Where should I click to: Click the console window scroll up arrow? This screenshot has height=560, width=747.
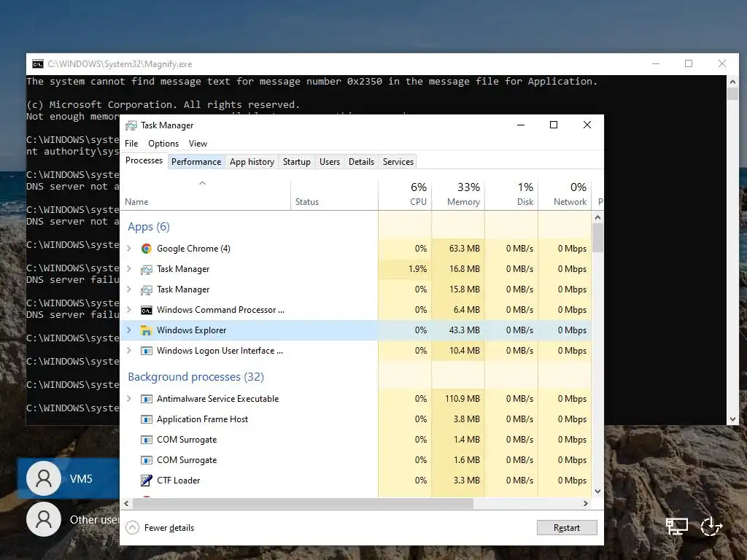tap(732, 82)
